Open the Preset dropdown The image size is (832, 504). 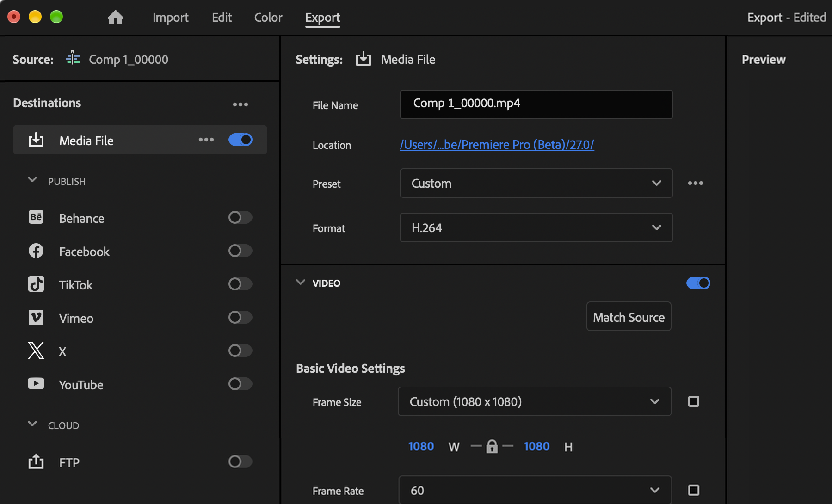pos(536,183)
